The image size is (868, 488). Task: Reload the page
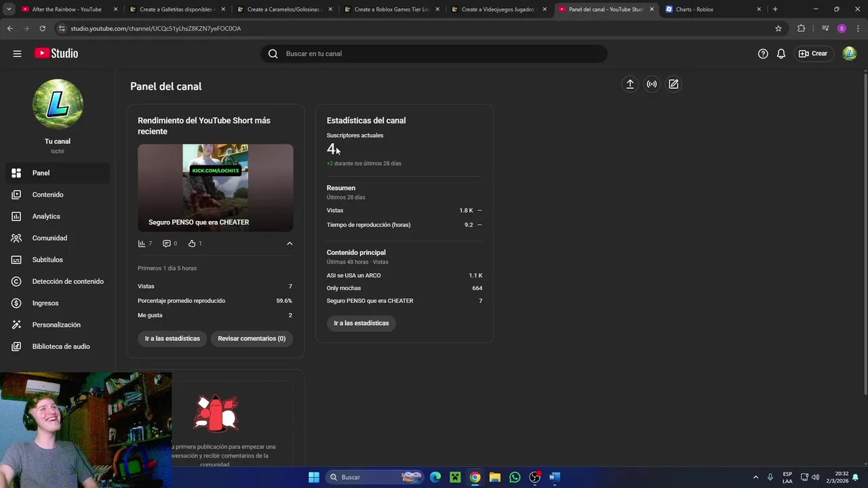[42, 28]
